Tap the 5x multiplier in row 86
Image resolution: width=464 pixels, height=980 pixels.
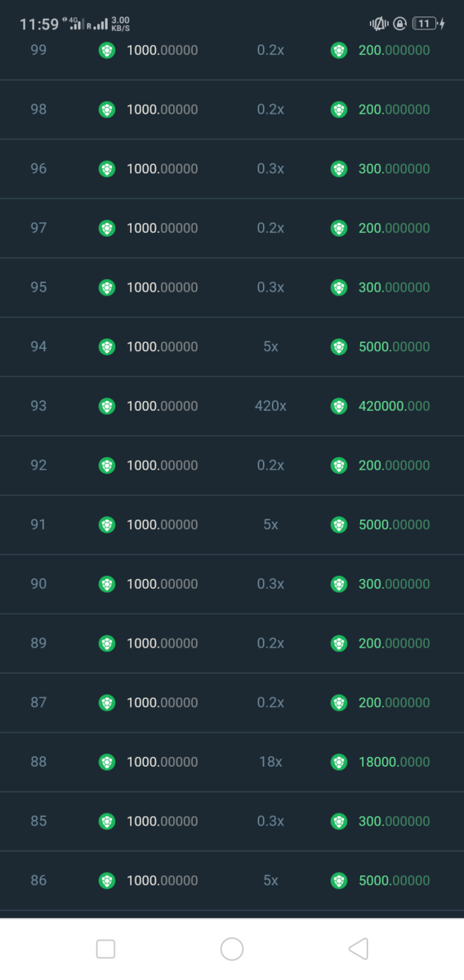click(270, 880)
